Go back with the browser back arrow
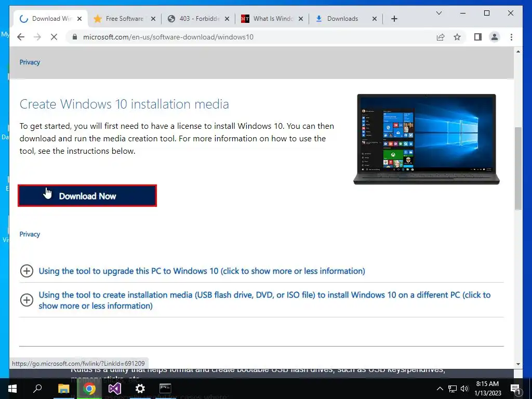The width and height of the screenshot is (532, 399). [21, 37]
